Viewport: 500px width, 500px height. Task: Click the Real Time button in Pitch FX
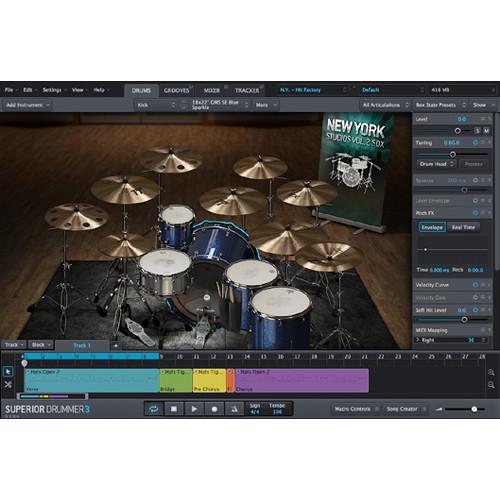463,227
